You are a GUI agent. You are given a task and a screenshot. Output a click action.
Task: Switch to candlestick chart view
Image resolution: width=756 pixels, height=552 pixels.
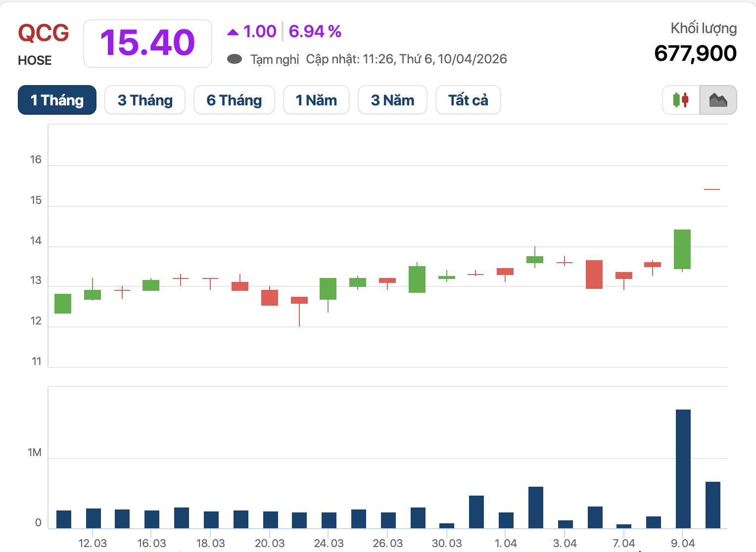681,100
